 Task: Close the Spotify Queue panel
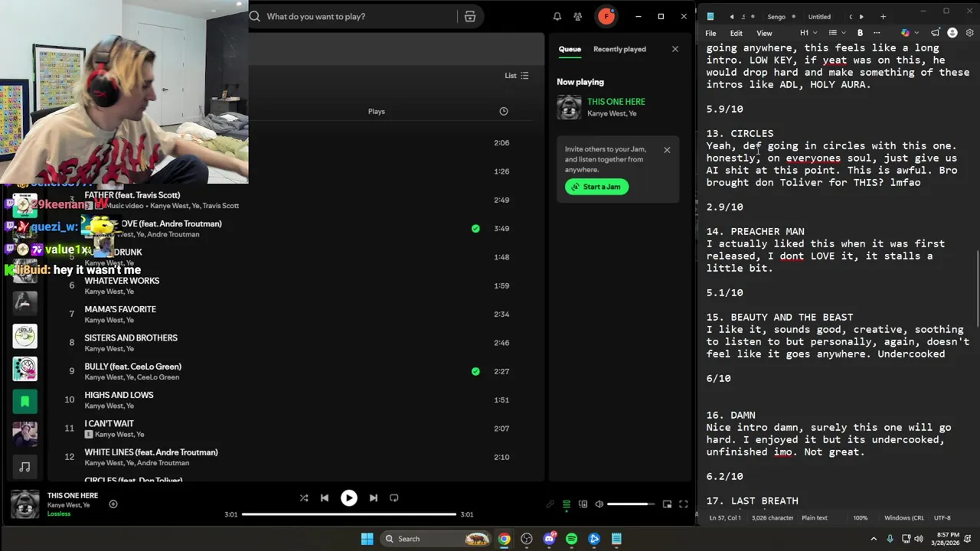pos(675,49)
